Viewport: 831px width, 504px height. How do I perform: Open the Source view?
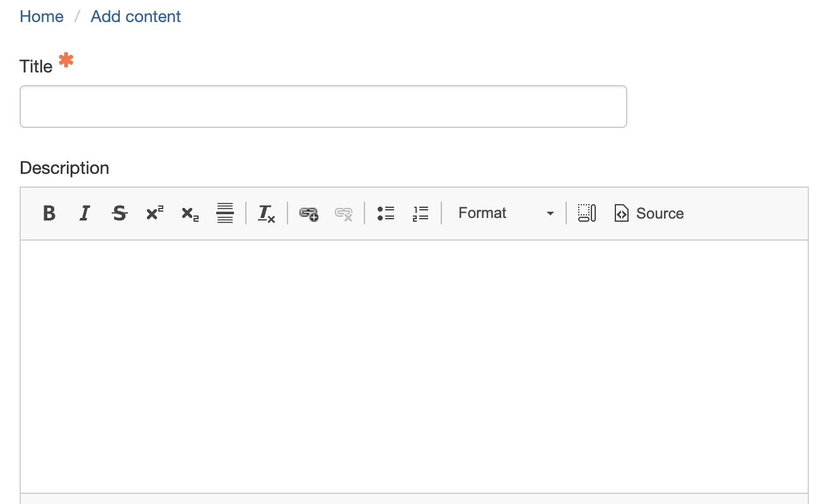648,213
